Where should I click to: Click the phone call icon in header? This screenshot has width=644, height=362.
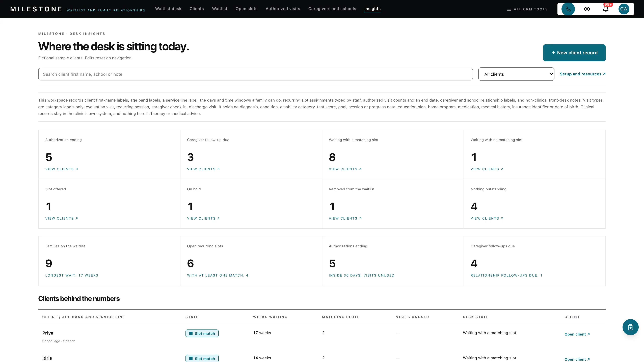[x=568, y=9]
